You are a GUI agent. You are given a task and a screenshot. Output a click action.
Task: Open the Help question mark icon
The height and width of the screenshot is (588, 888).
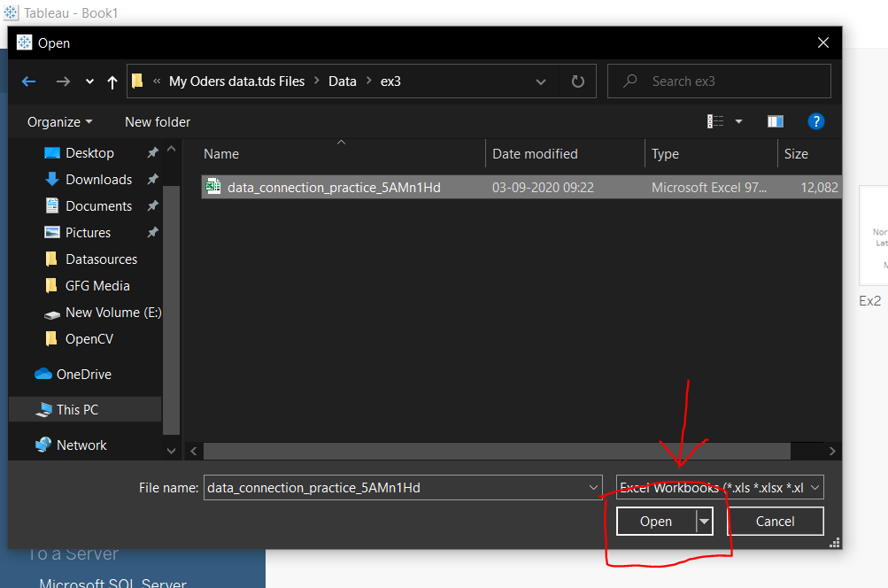click(x=816, y=121)
